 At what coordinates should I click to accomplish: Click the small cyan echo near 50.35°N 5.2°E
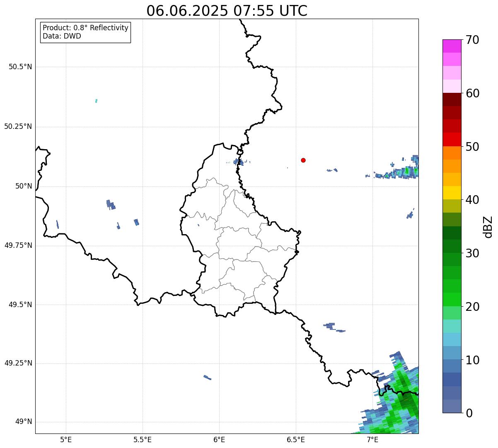[96, 101]
